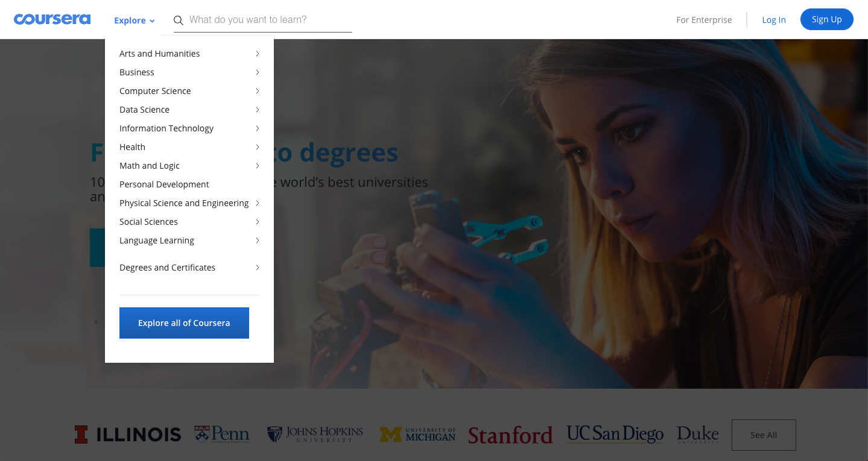Click the Johns Hopkins University logo
The width and height of the screenshot is (868, 461).
(315, 434)
